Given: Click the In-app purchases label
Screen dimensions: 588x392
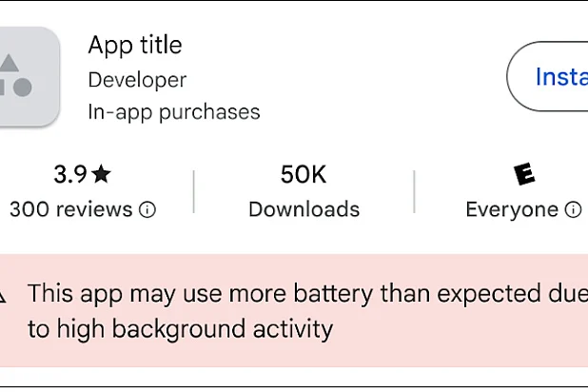Looking at the screenshot, I should point(173,111).
